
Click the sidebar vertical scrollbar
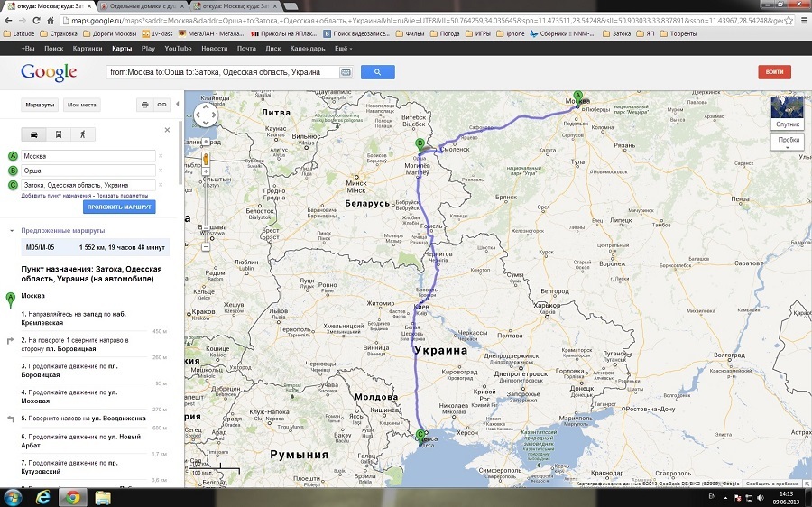coord(180,153)
